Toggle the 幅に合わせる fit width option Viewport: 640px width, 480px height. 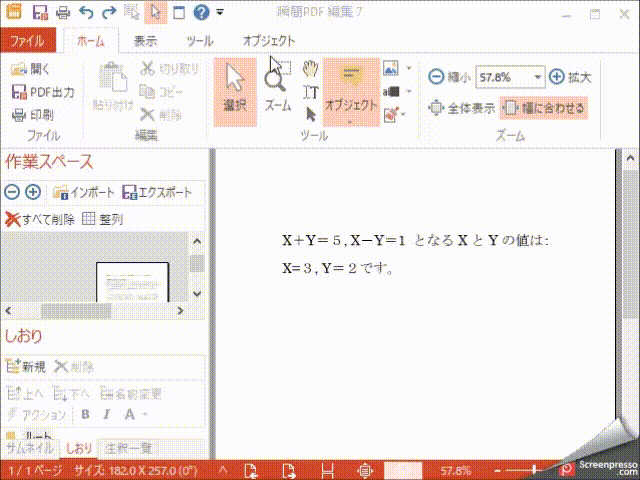(544, 108)
